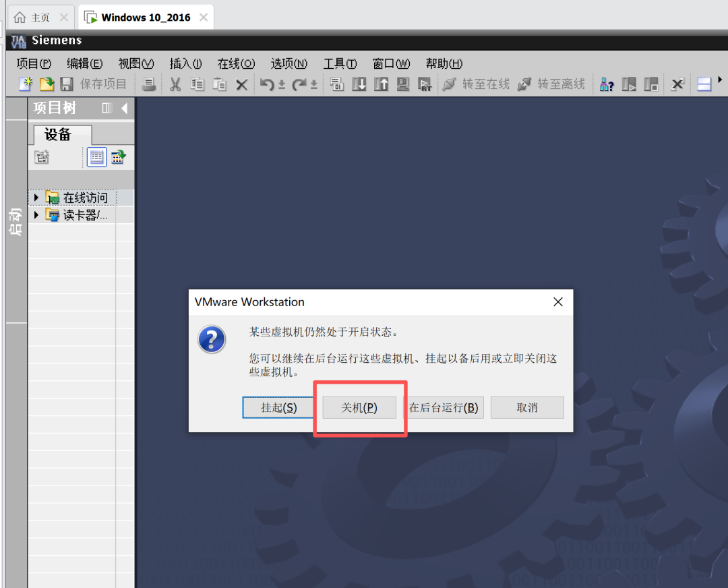The image size is (728, 588).
Task: Close the Windows 10_2016 tab
Action: pos(204,17)
